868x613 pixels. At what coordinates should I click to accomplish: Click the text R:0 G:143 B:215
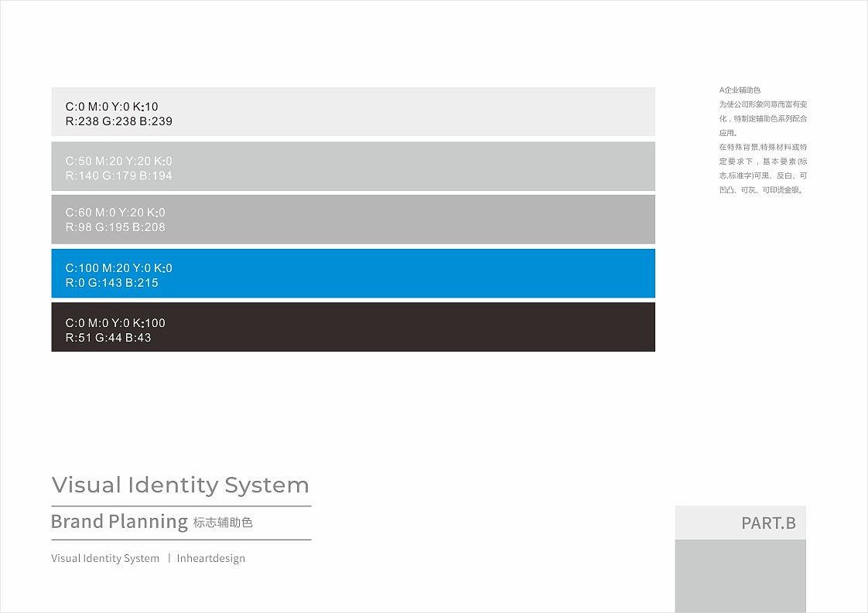point(112,283)
